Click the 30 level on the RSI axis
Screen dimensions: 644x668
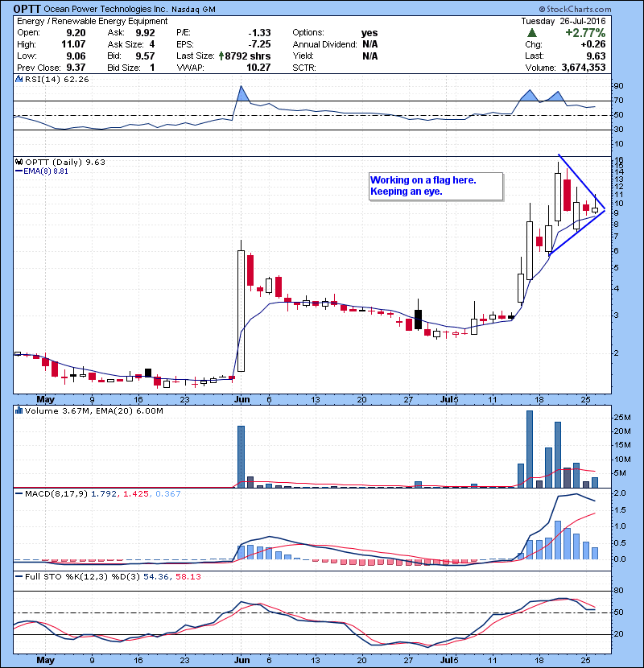[x=618, y=129]
